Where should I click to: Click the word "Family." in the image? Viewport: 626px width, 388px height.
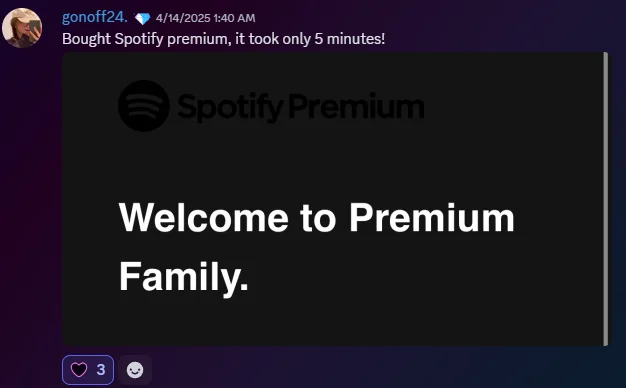pos(184,277)
